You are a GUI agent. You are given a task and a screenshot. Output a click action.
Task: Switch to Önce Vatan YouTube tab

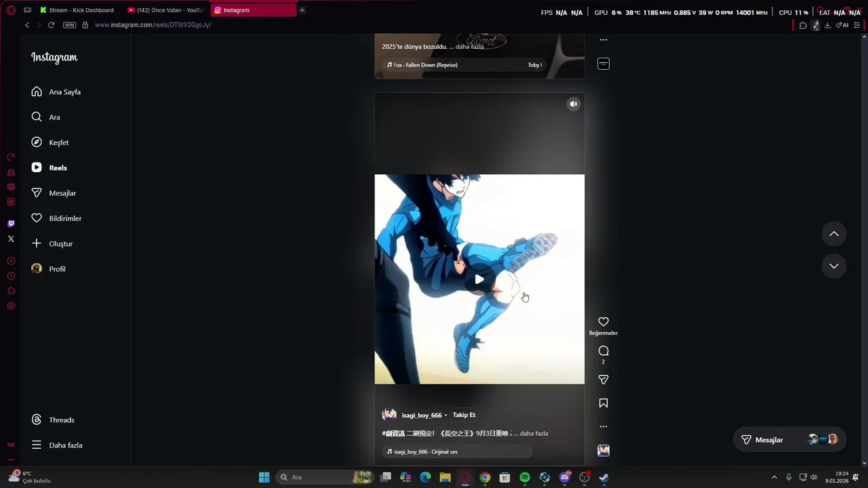click(166, 10)
